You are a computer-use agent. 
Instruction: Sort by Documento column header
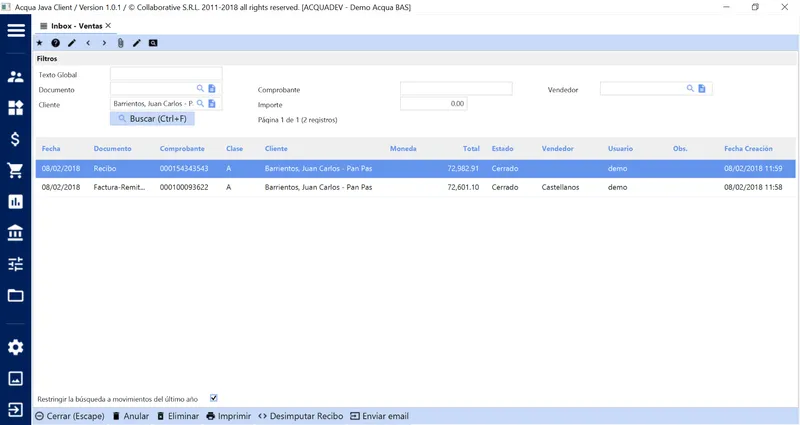coord(113,148)
